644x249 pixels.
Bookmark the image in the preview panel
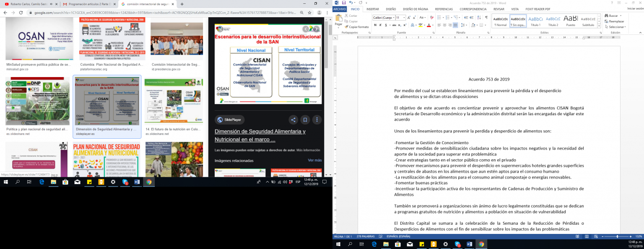coord(305,120)
